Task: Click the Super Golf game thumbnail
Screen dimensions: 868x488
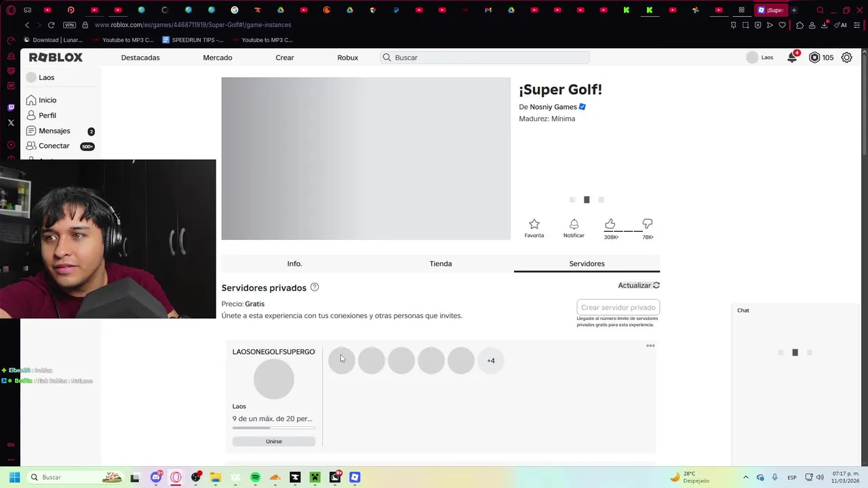Action: (366, 159)
